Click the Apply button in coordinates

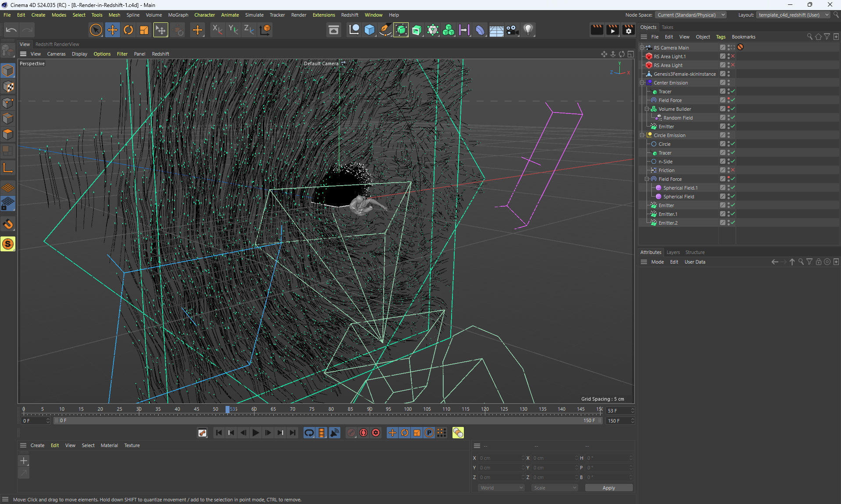[x=608, y=488]
